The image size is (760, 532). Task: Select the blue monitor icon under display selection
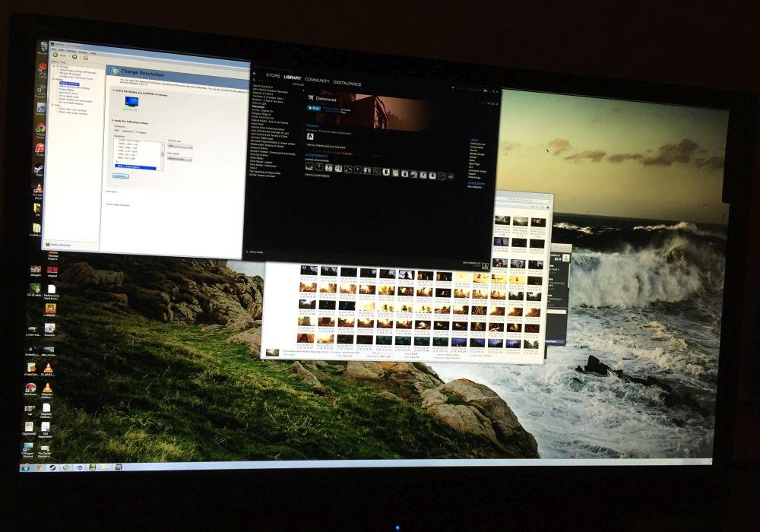(x=131, y=102)
